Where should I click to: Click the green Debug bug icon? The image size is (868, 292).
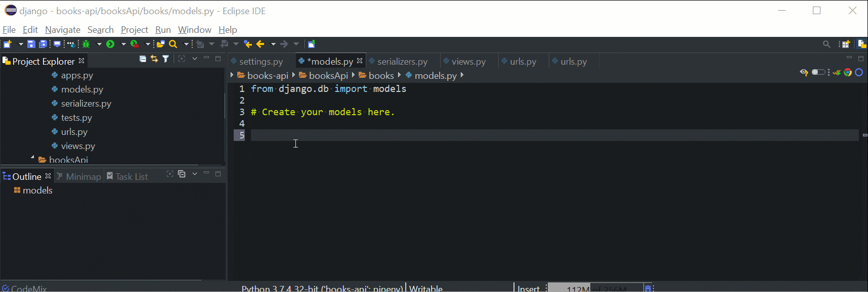(86, 44)
